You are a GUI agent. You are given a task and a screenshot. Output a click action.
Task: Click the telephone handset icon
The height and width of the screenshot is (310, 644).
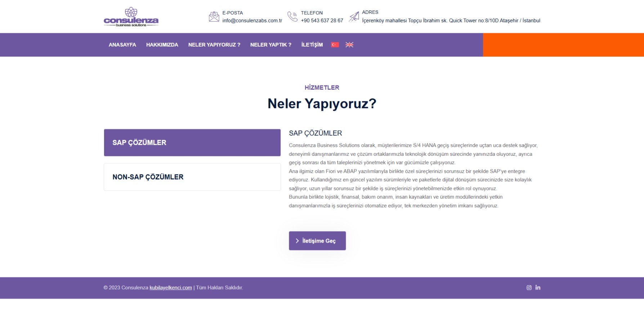292,16
